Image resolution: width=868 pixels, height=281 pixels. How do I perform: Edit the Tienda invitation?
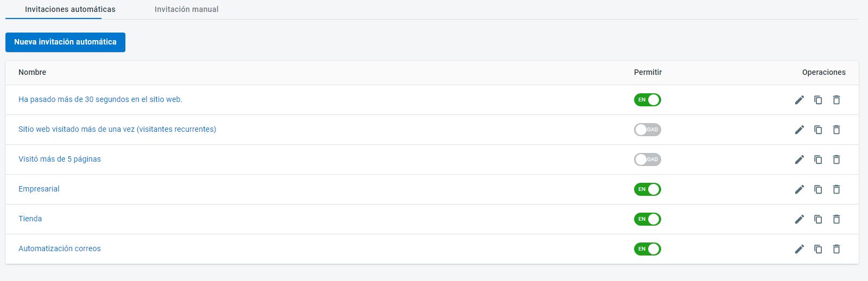pos(799,219)
